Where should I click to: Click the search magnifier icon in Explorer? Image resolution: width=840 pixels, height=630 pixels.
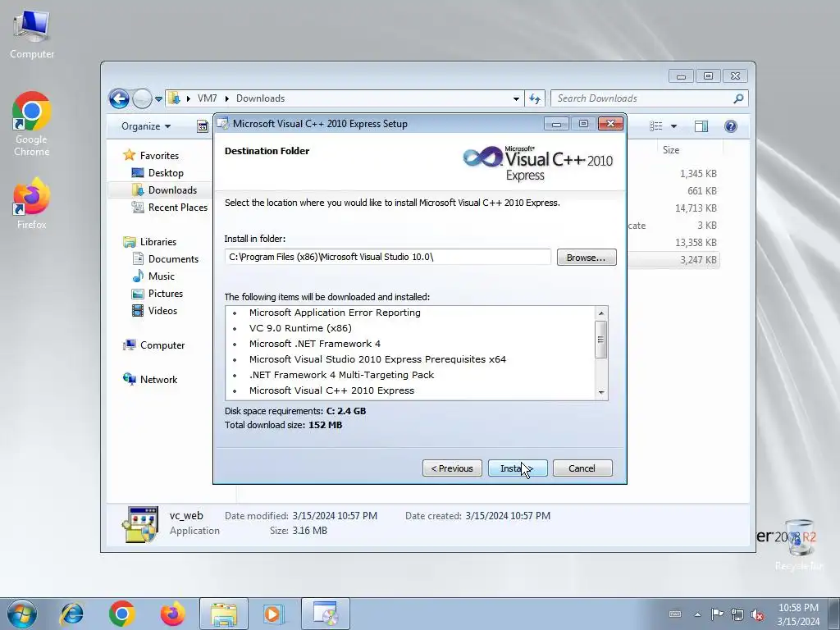738,98
